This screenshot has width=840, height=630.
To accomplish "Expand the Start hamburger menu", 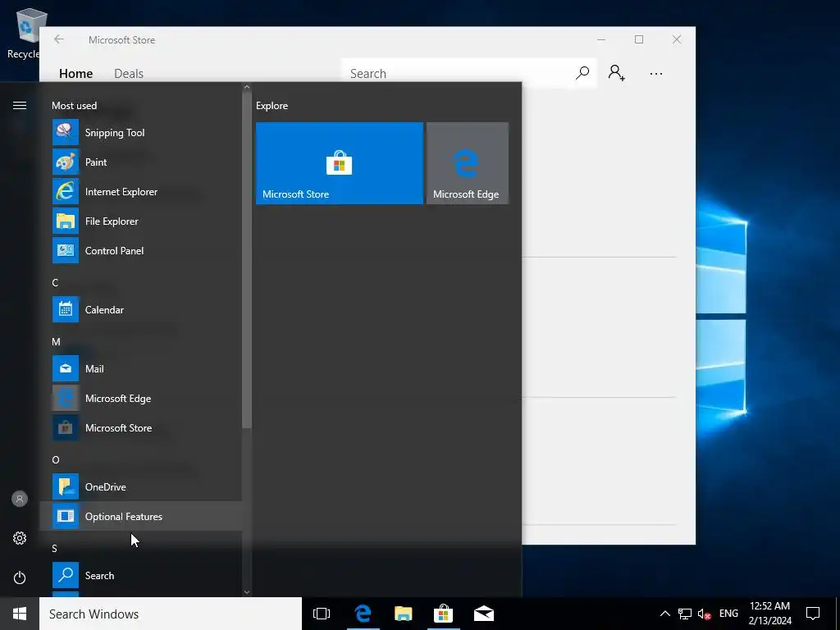I will [20, 105].
